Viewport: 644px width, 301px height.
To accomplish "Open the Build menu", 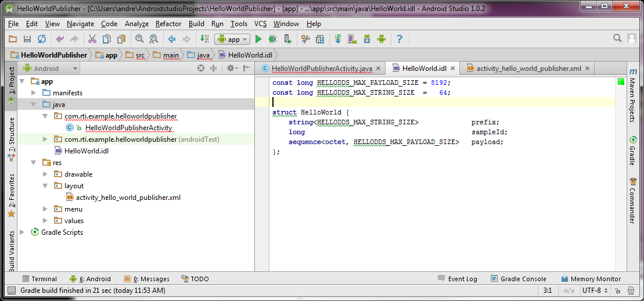I will (196, 24).
